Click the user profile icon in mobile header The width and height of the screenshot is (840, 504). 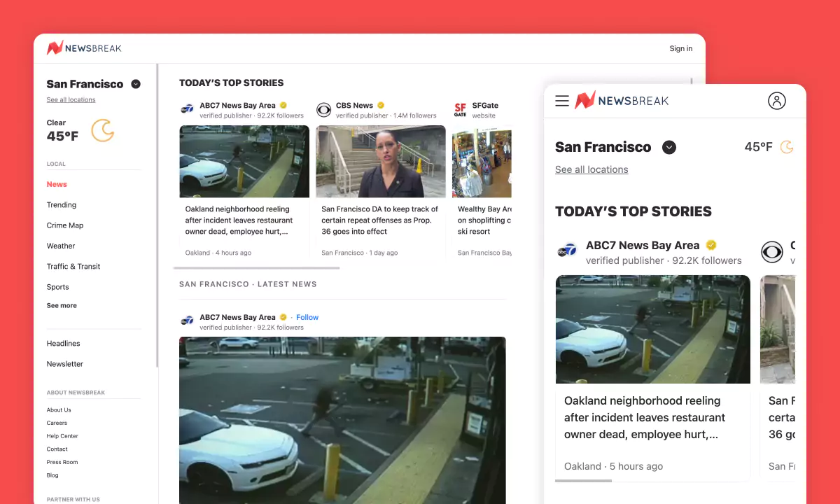pyautogui.click(x=776, y=101)
